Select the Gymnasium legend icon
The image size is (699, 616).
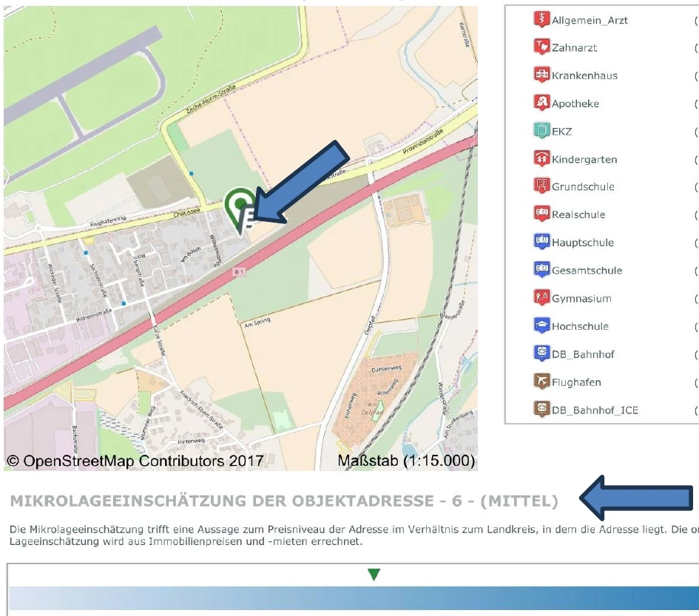[541, 298]
